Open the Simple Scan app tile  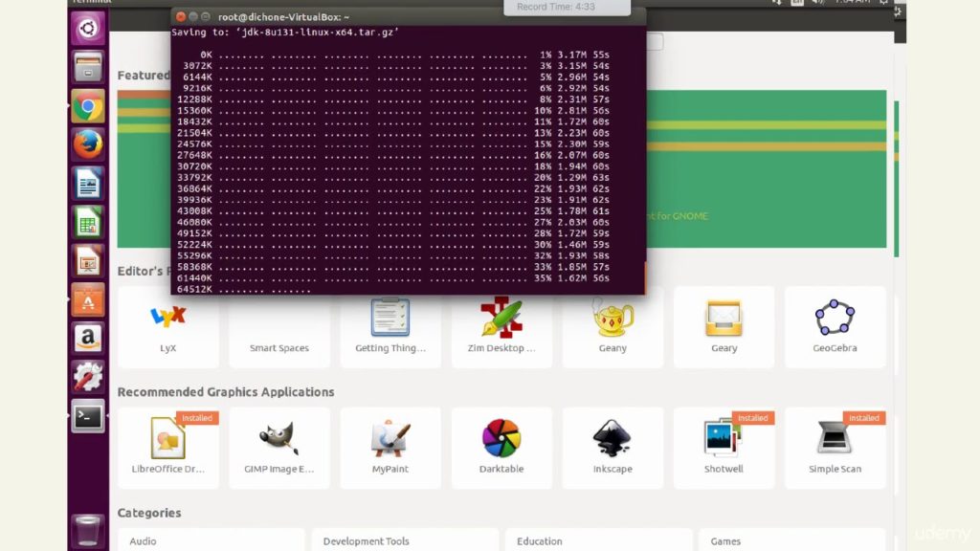[x=835, y=448]
